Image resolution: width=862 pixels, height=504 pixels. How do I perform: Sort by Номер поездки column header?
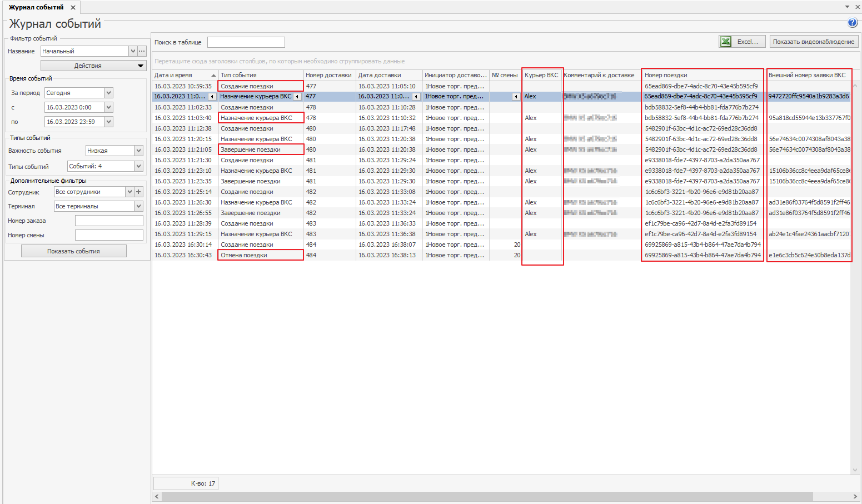[x=702, y=75]
